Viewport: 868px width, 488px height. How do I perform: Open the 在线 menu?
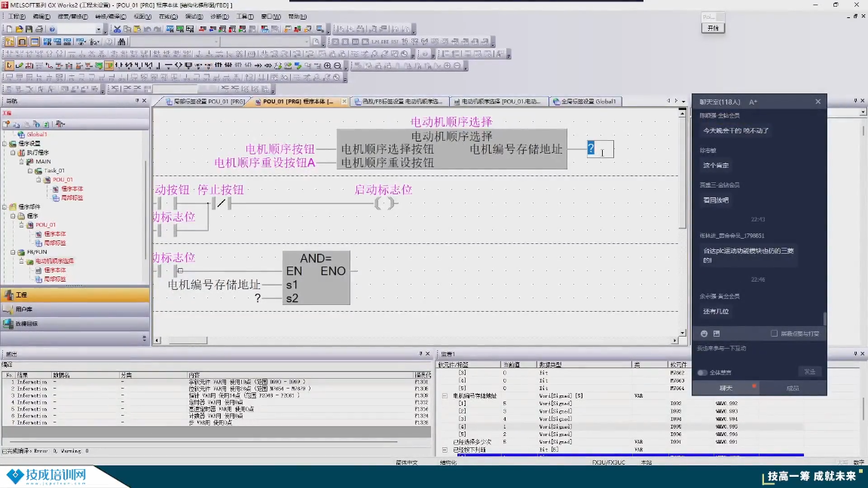[x=168, y=17]
